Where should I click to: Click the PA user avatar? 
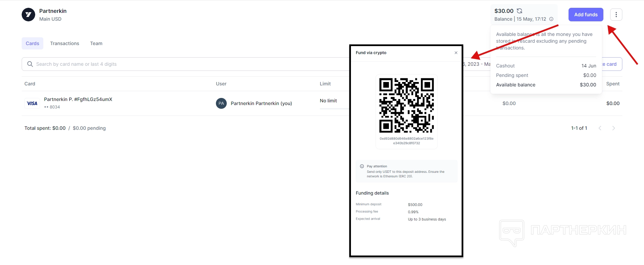click(221, 103)
